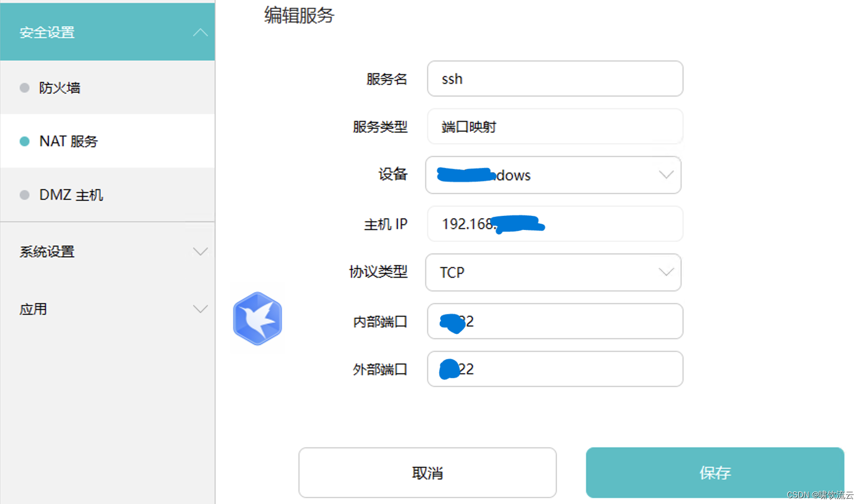Click the gray dot beside 防火墙
The width and height of the screenshot is (861, 504).
[x=24, y=88]
